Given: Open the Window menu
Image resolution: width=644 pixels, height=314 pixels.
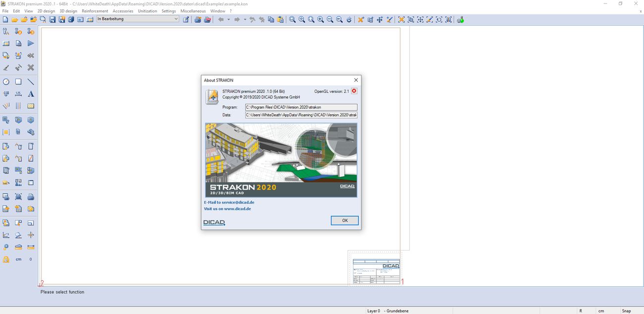Looking at the screenshot, I should pyautogui.click(x=217, y=11).
